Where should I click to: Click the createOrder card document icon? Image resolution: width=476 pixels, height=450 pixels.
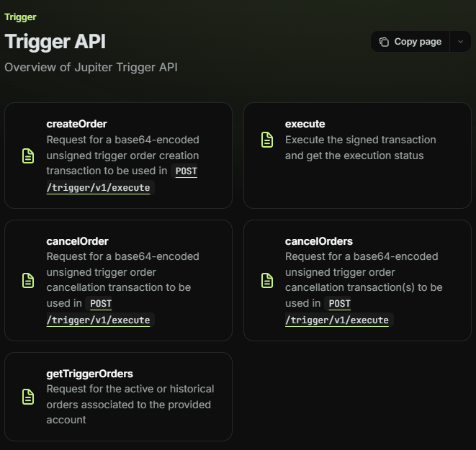[28, 156]
